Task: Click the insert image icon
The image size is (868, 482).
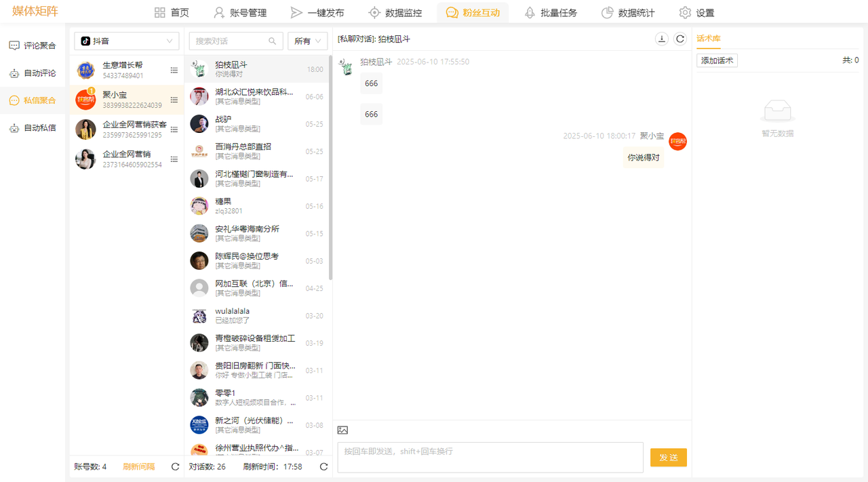Action: (x=342, y=430)
